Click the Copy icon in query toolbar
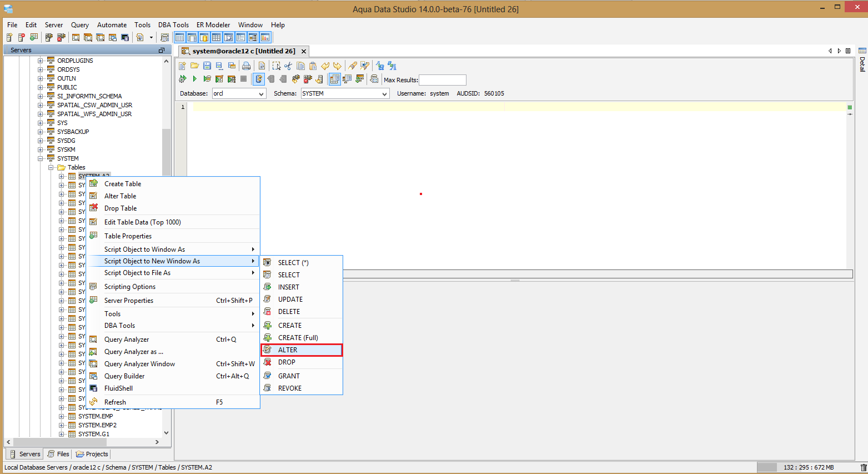868x474 pixels. [300, 66]
